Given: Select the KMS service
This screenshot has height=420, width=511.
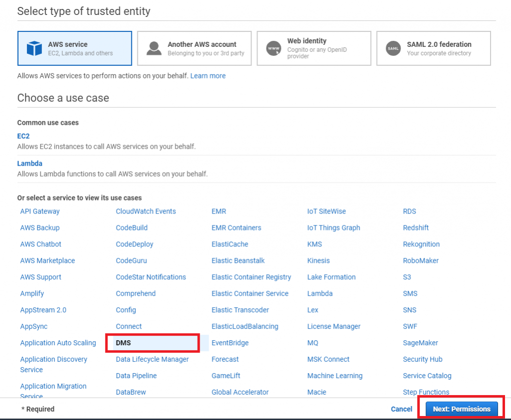Looking at the screenshot, I should 314,244.
